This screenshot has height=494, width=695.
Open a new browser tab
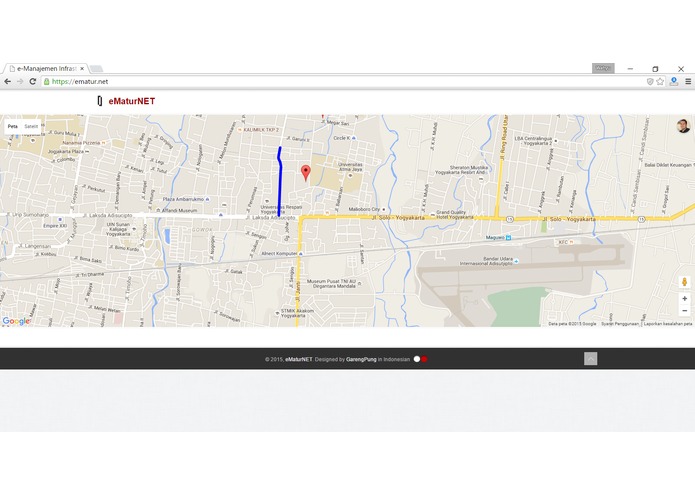(96, 69)
